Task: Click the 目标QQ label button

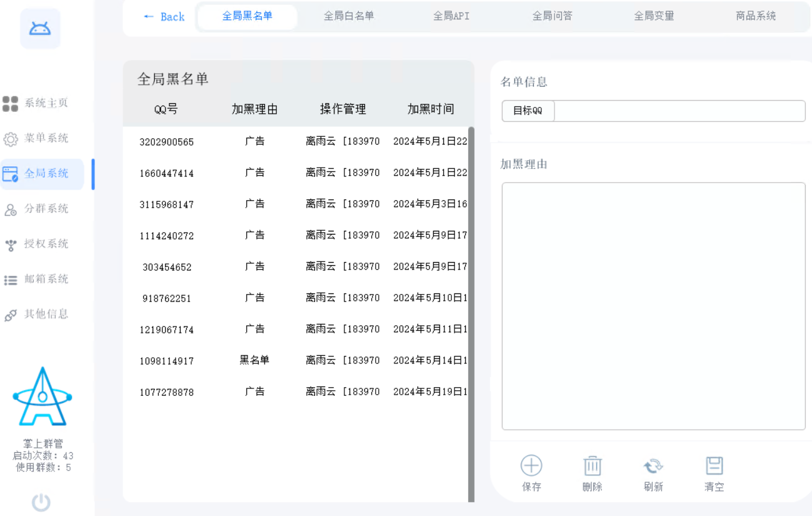Action: tap(528, 111)
